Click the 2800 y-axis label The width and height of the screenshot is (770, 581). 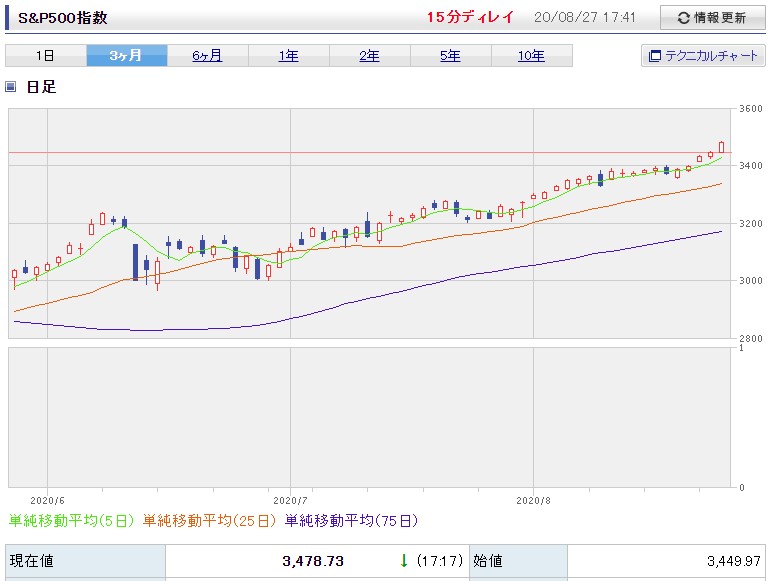[x=751, y=338]
